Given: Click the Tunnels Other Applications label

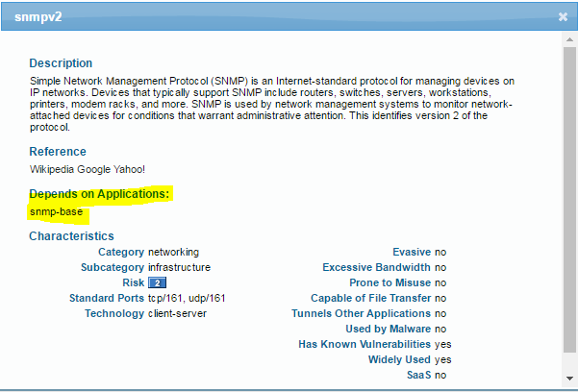Looking at the screenshot, I should click(x=362, y=313).
